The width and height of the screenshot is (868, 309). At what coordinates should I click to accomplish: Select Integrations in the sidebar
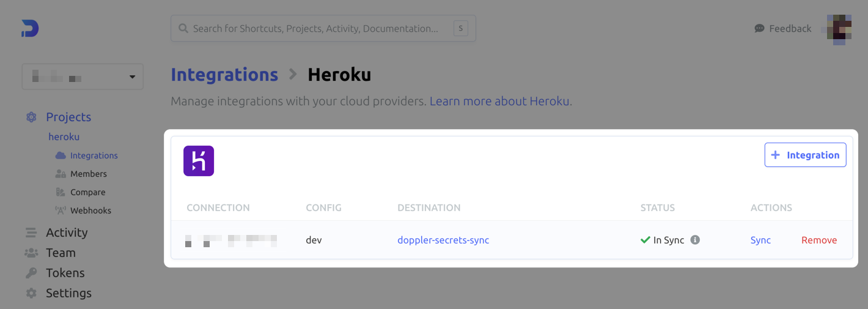pos(94,155)
